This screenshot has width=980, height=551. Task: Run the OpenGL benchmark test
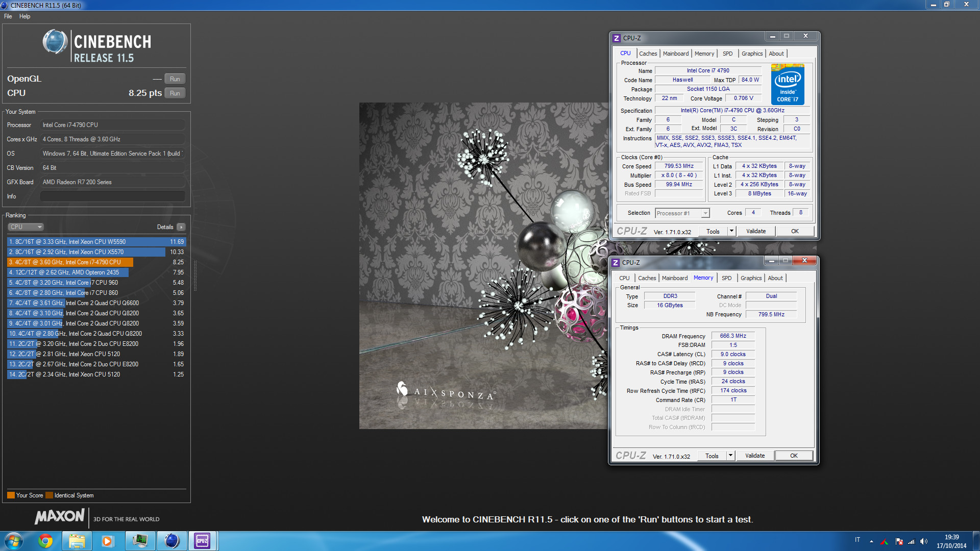pos(175,79)
